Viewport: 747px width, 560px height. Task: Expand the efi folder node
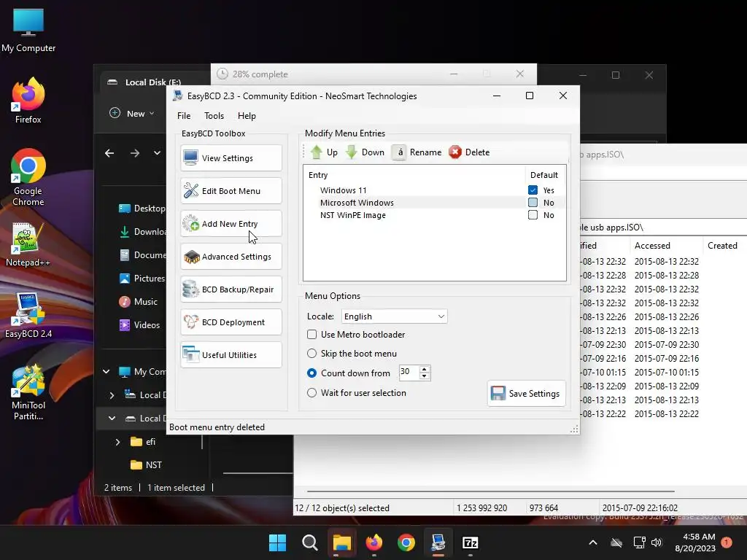click(117, 442)
